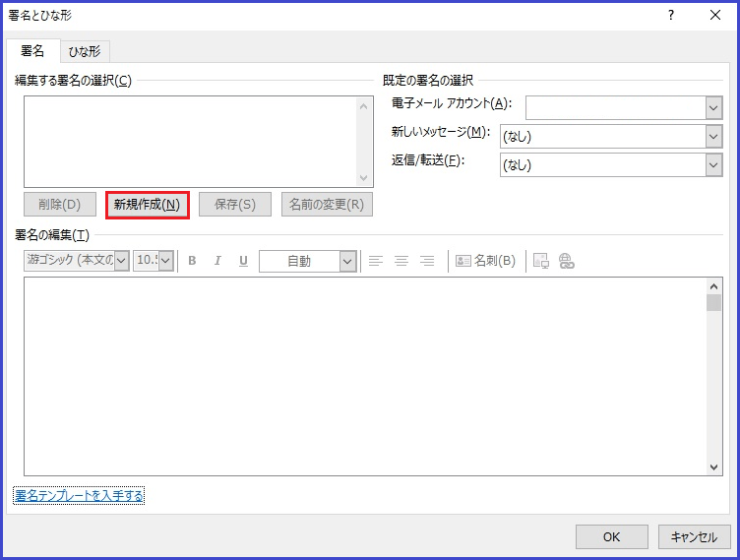Insert a picture into the signature

(x=541, y=261)
